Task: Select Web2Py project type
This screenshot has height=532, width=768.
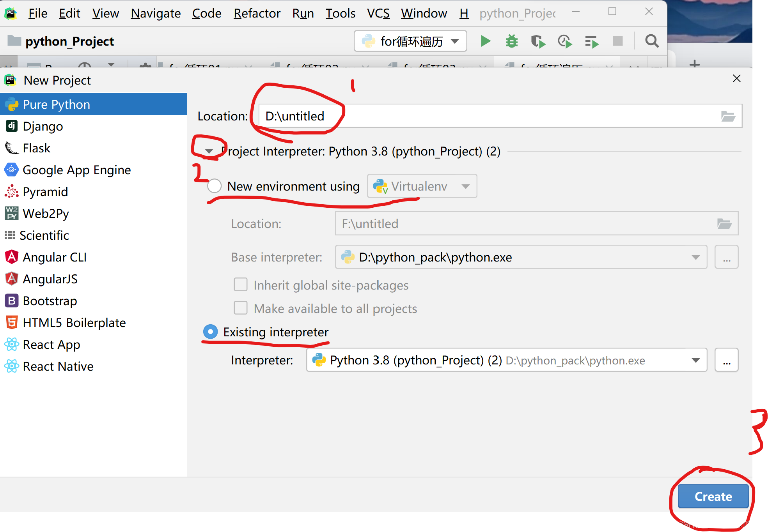Action: tap(94, 214)
